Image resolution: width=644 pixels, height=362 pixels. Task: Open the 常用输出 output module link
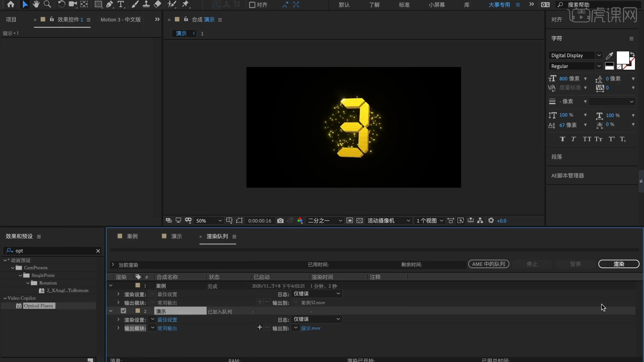point(167,328)
